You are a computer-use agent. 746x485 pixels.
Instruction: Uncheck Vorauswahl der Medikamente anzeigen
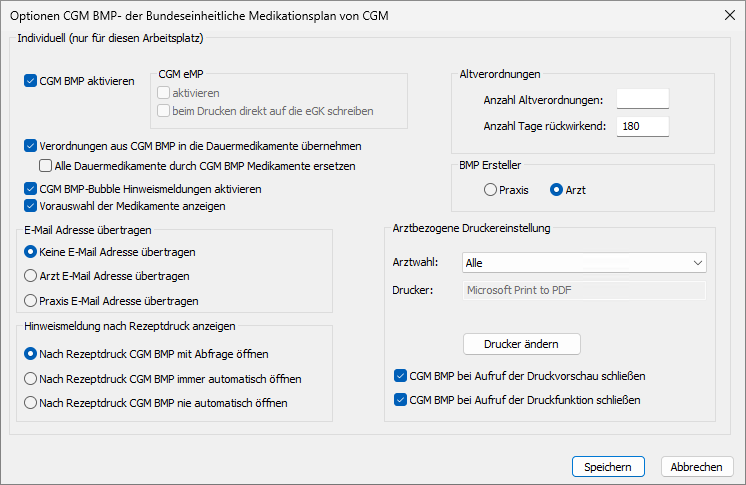pyautogui.click(x=30, y=206)
